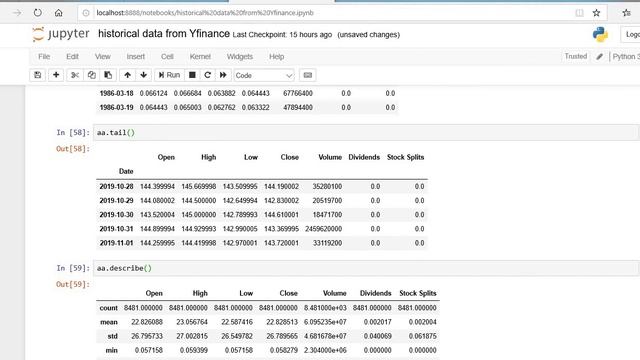Open the Help menu
Image resolution: width=640 pixels, height=360 pixels.
276,57
